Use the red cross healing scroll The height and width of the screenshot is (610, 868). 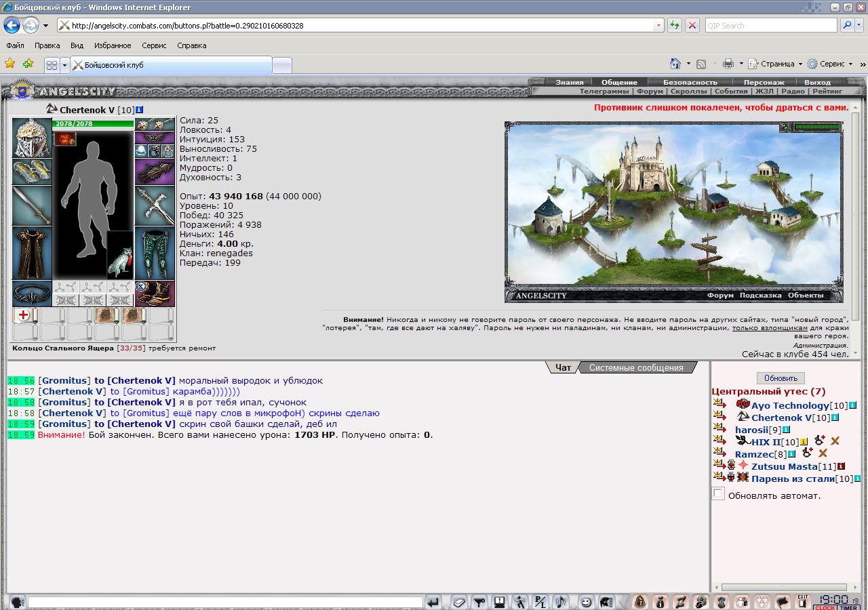(25, 316)
